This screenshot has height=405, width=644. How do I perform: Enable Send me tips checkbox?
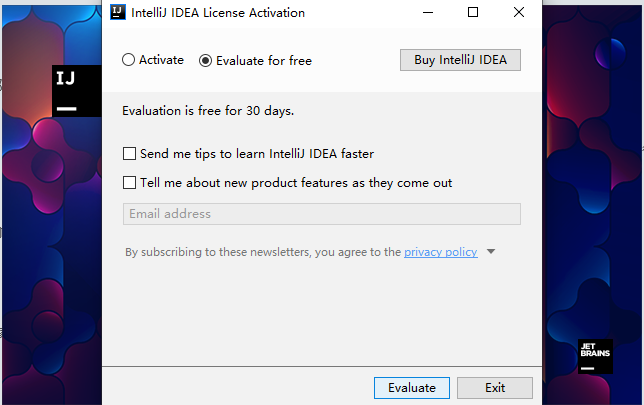(129, 154)
